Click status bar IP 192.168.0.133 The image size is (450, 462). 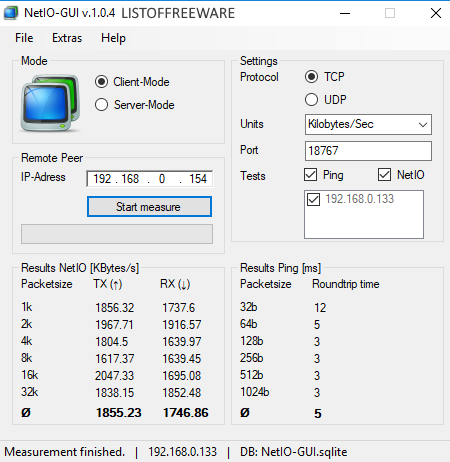point(182,452)
